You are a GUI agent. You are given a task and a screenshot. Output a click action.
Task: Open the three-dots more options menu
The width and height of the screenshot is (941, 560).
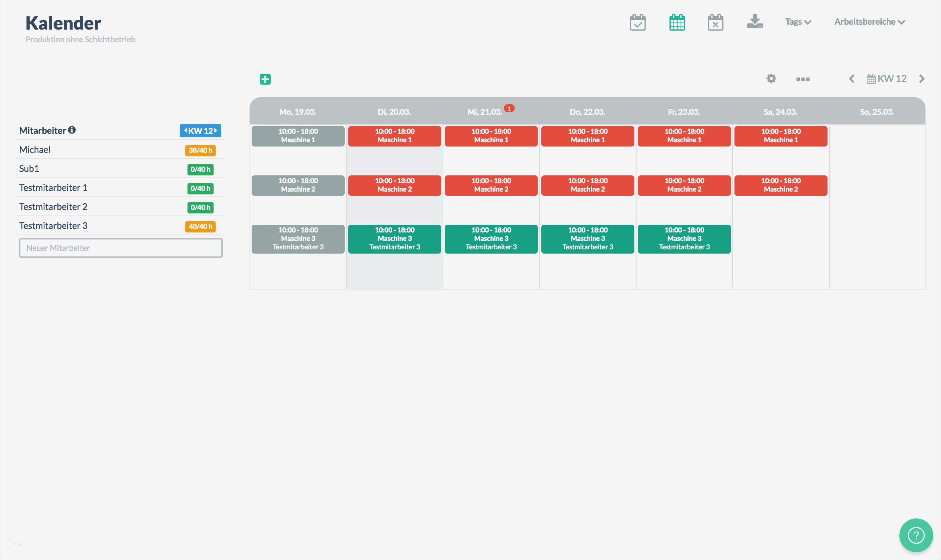(803, 79)
